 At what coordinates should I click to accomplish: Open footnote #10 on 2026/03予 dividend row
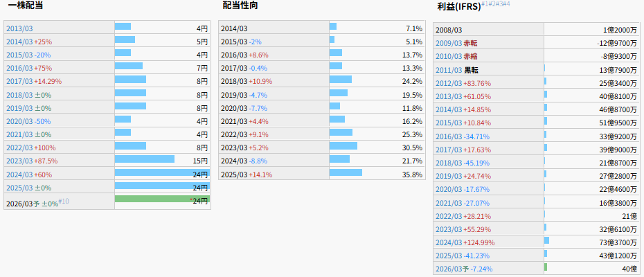click(64, 201)
